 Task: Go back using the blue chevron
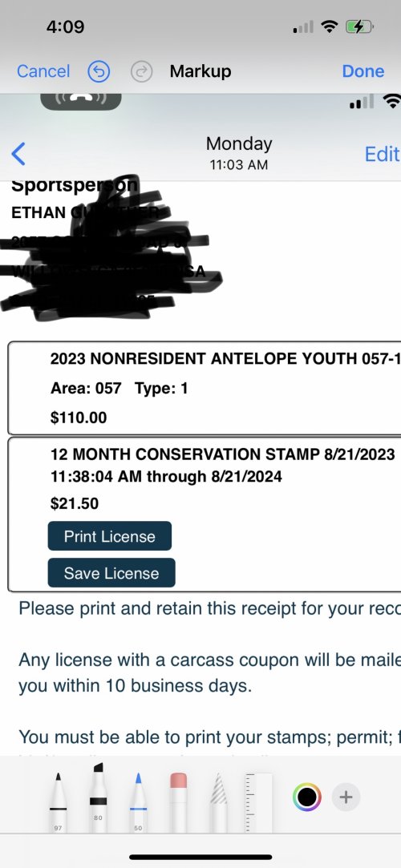(18, 154)
